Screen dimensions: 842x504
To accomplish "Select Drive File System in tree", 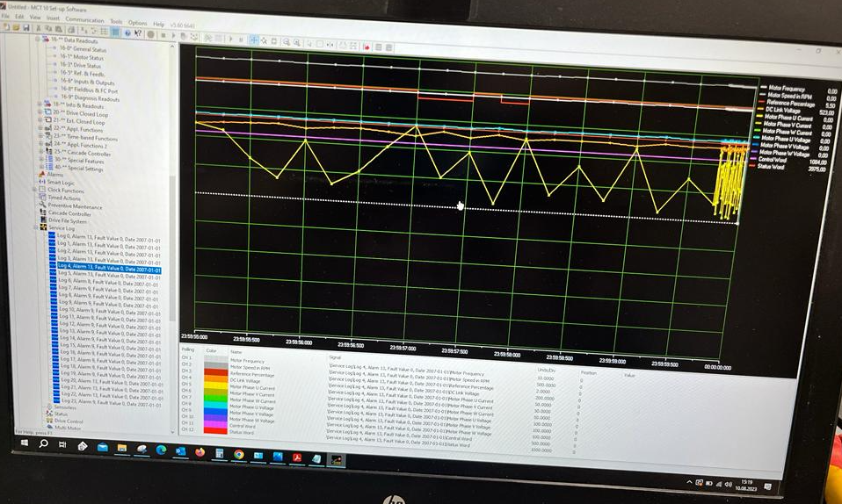I will click(67, 220).
